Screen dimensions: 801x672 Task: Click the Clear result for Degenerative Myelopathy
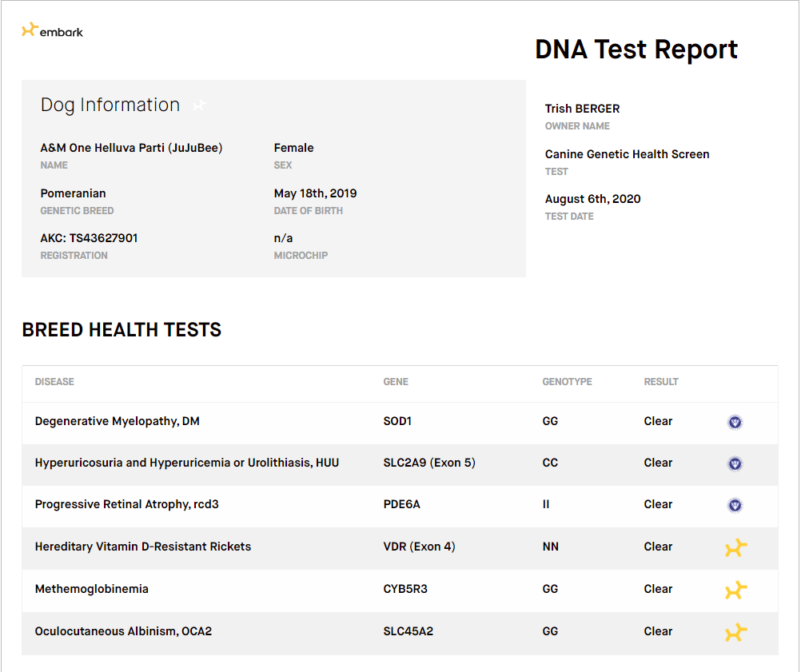coord(658,421)
